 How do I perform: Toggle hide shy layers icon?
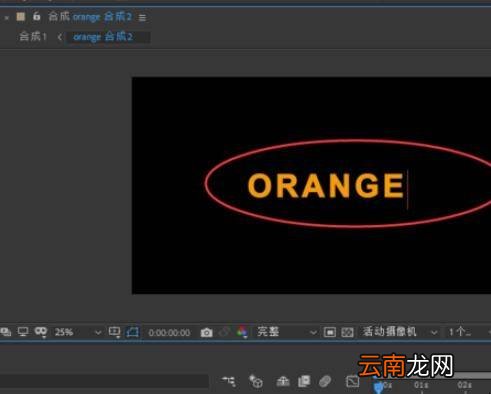point(283,381)
